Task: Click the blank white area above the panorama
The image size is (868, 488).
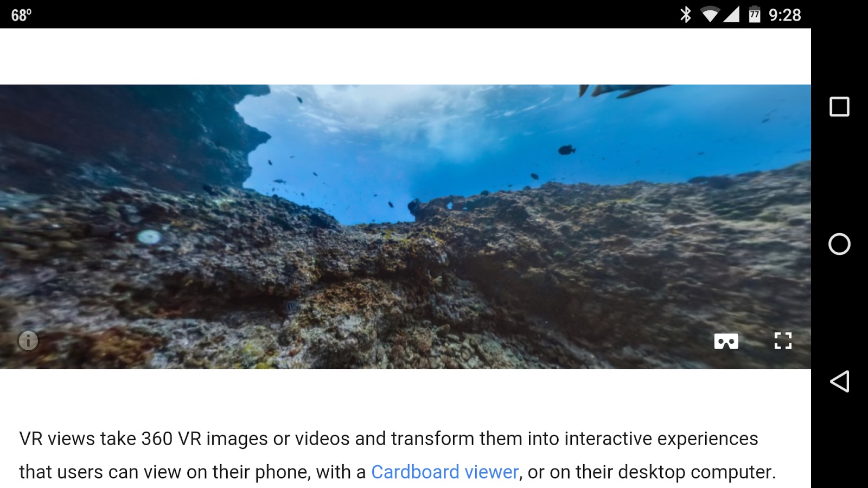Action: tap(405, 56)
